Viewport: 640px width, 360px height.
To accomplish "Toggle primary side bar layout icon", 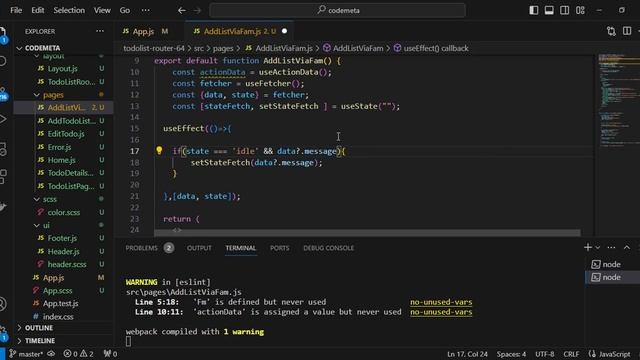I will click(533, 10).
